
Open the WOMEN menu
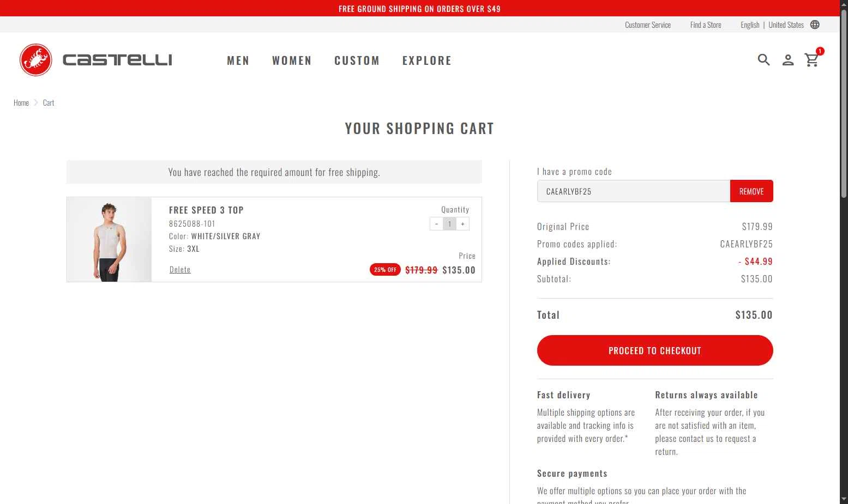292,60
